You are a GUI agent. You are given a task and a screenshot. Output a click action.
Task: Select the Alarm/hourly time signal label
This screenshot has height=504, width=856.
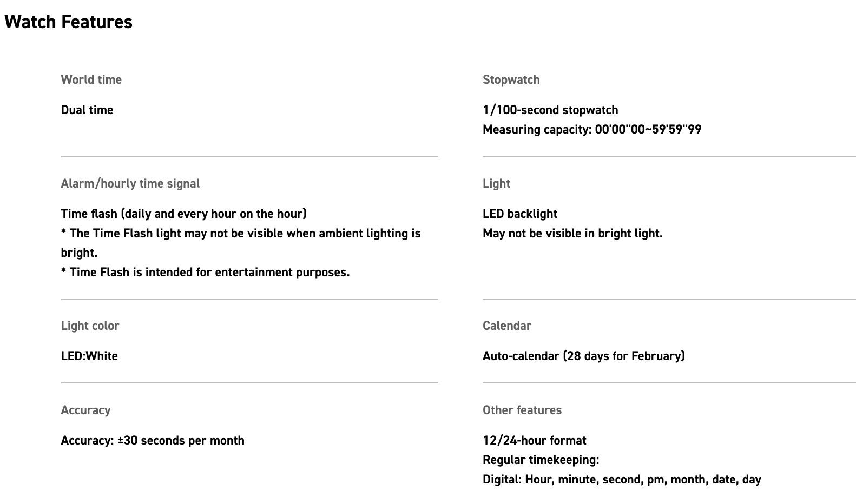coord(130,183)
